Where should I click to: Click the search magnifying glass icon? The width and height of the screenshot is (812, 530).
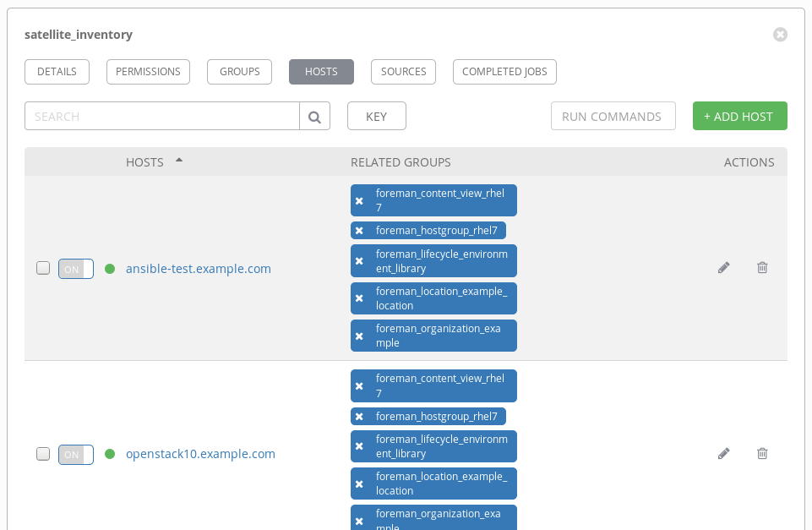point(314,117)
